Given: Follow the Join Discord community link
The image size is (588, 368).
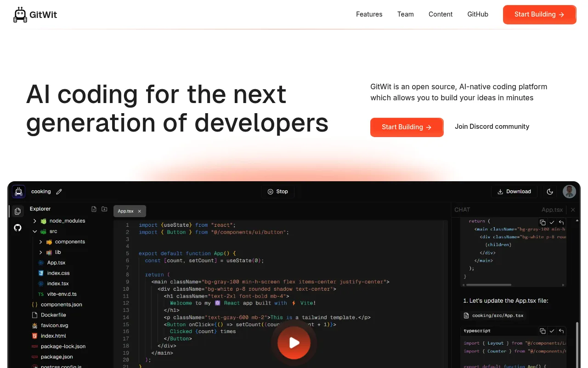Looking at the screenshot, I should click(x=492, y=126).
